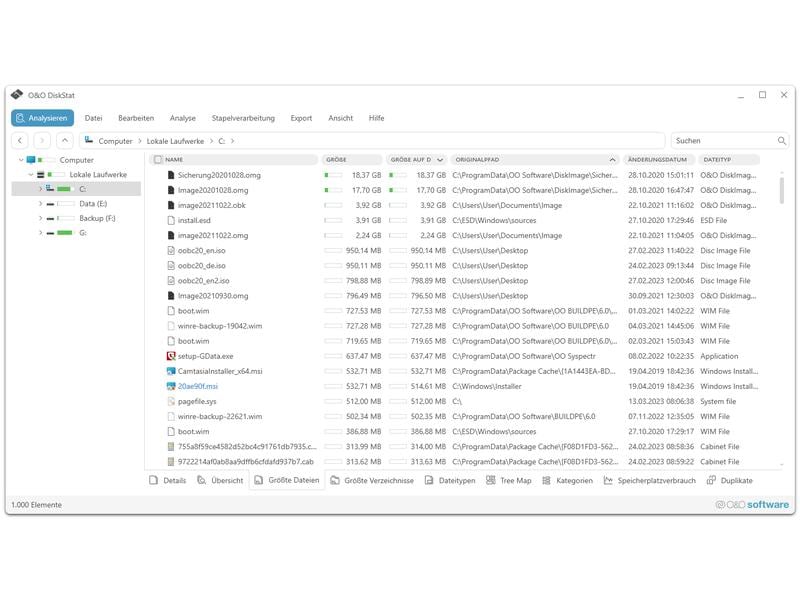Click the O&O software logo link
The width and height of the screenshot is (800, 600).
coord(752,505)
